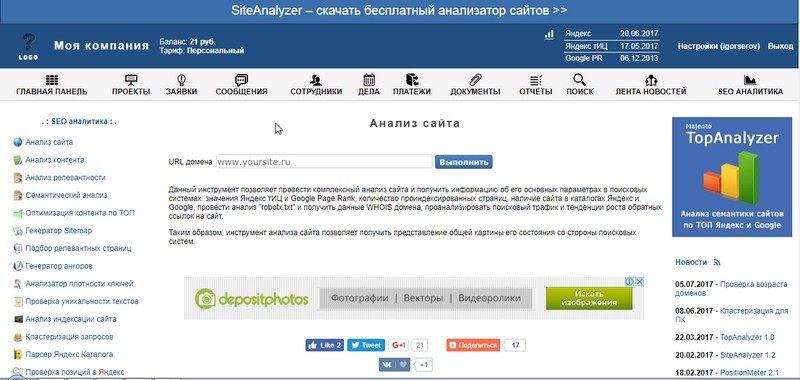
Task: Open the Документы paperclip icon
Action: (x=475, y=80)
